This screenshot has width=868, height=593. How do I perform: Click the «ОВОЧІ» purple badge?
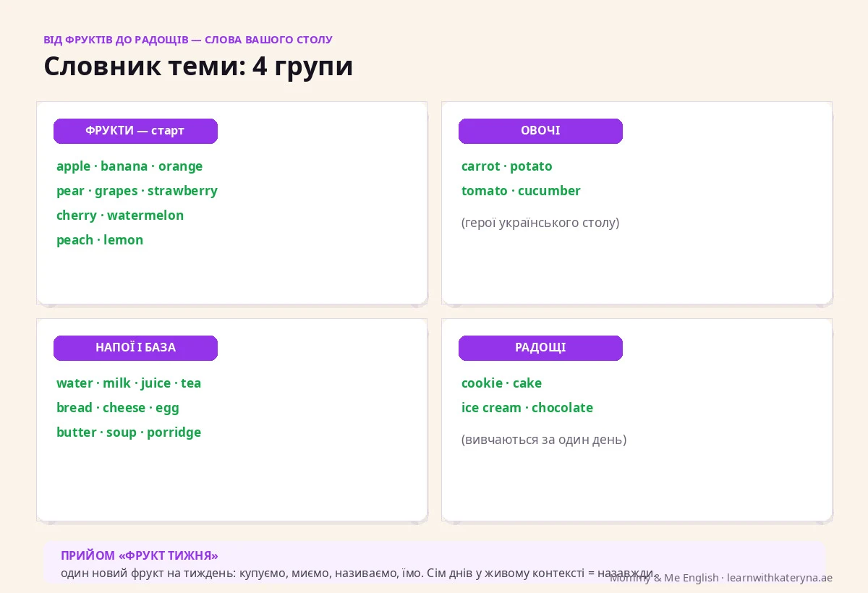point(540,131)
